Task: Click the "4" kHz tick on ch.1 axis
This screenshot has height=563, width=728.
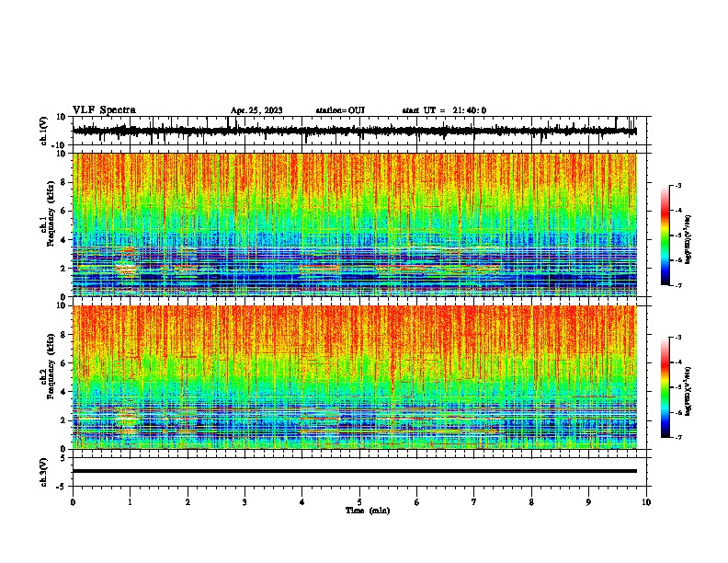Action: [63, 240]
